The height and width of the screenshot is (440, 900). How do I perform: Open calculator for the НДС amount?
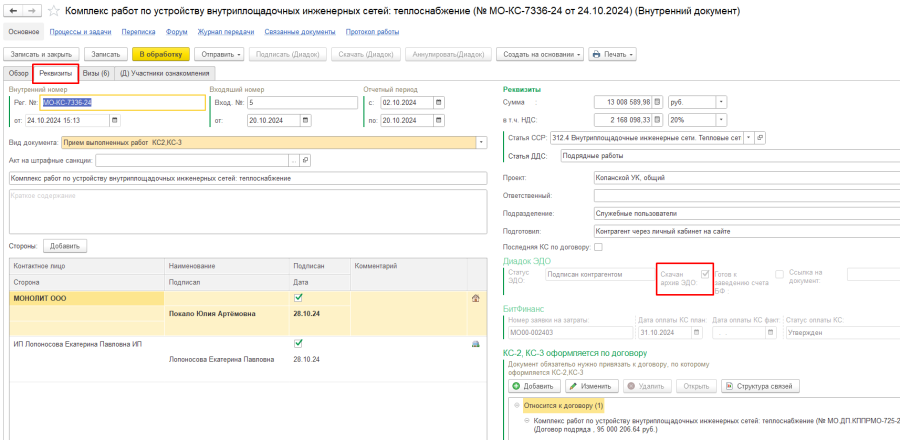coord(658,118)
